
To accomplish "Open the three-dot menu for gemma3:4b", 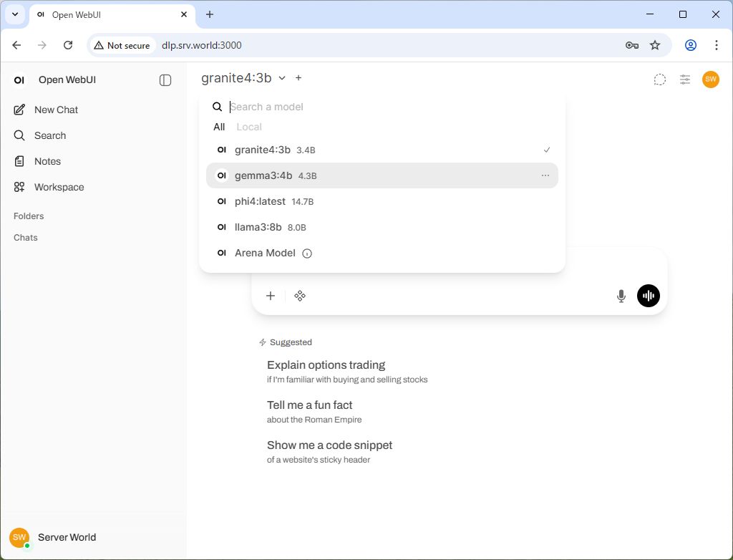I will point(545,175).
